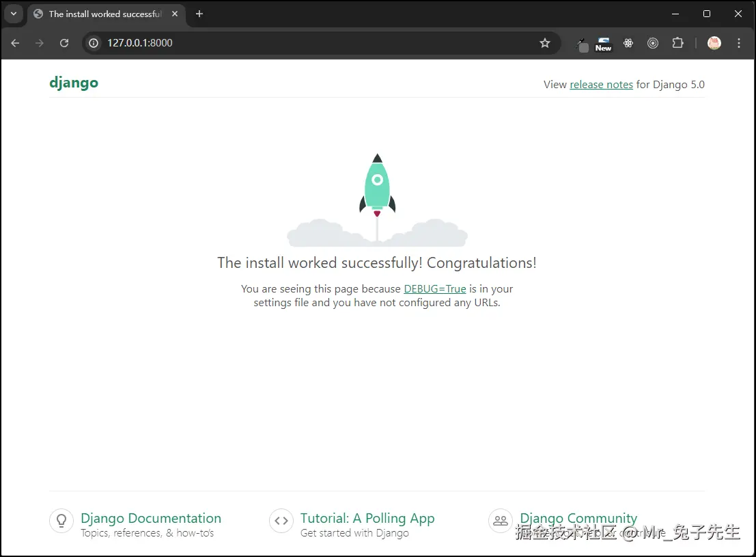
Task: View site information icon in address bar
Action: click(94, 43)
